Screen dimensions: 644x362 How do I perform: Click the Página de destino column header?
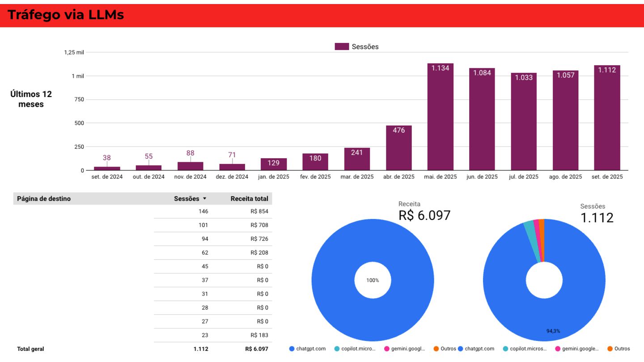pyautogui.click(x=44, y=199)
